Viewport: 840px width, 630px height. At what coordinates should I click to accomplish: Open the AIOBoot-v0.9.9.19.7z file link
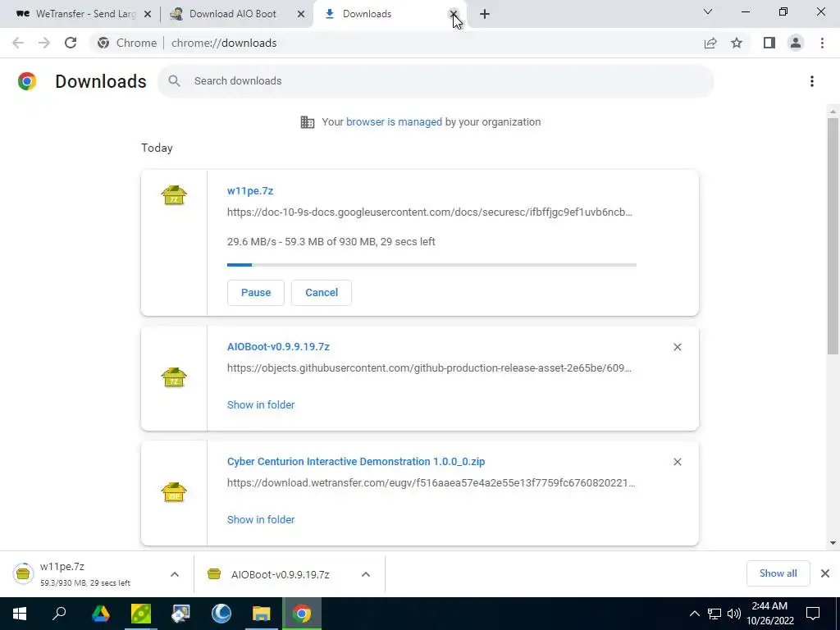(x=278, y=347)
